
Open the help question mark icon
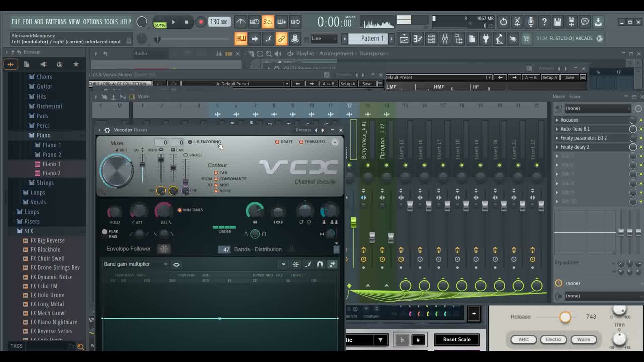(544, 22)
